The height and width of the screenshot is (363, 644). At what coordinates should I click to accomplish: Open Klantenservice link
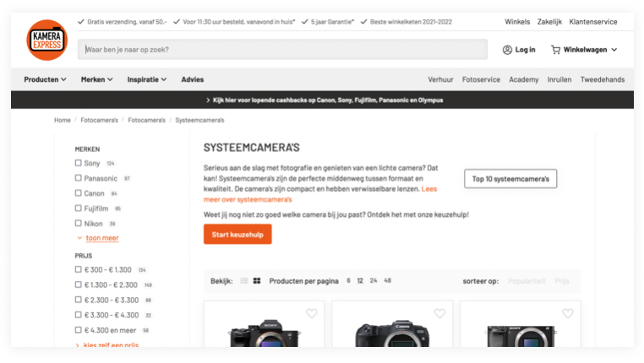coord(592,22)
